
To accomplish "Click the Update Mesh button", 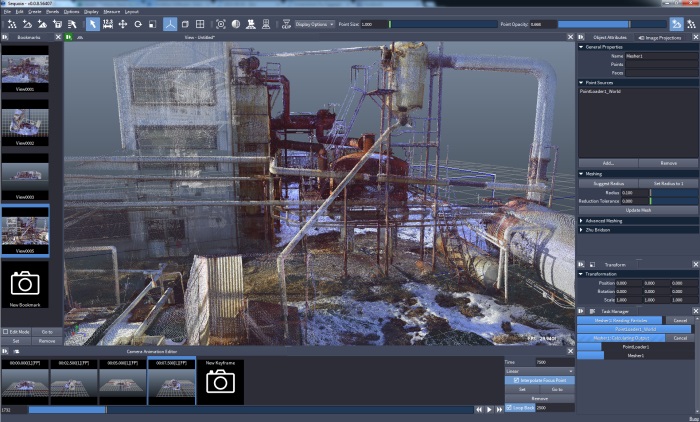I will 638,210.
